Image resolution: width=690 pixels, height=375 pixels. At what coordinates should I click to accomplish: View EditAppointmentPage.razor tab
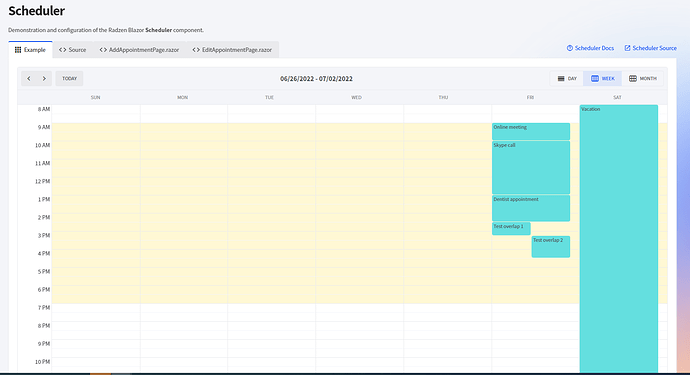(x=232, y=50)
